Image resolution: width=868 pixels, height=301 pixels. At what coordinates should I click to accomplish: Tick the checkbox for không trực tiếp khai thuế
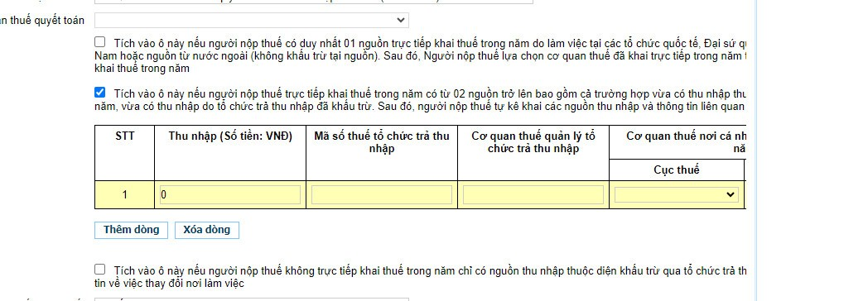99,270
